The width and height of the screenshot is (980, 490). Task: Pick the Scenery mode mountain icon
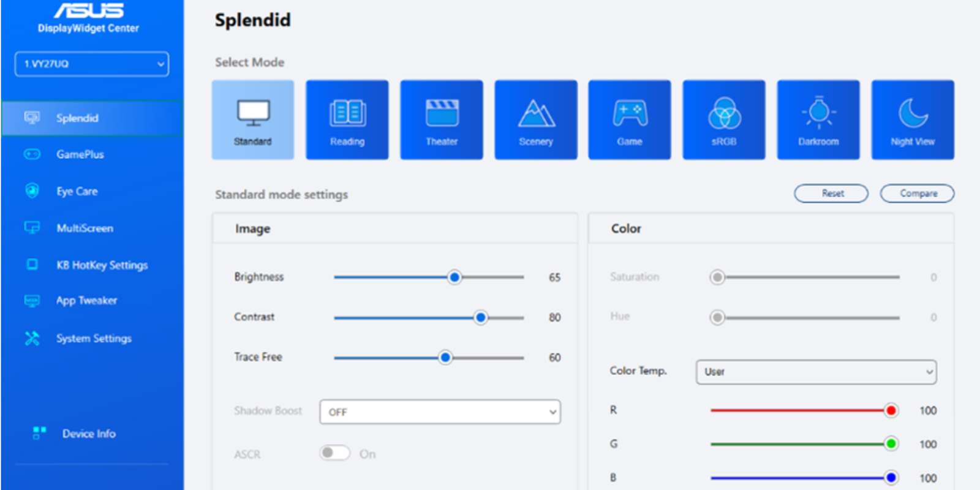click(x=536, y=113)
